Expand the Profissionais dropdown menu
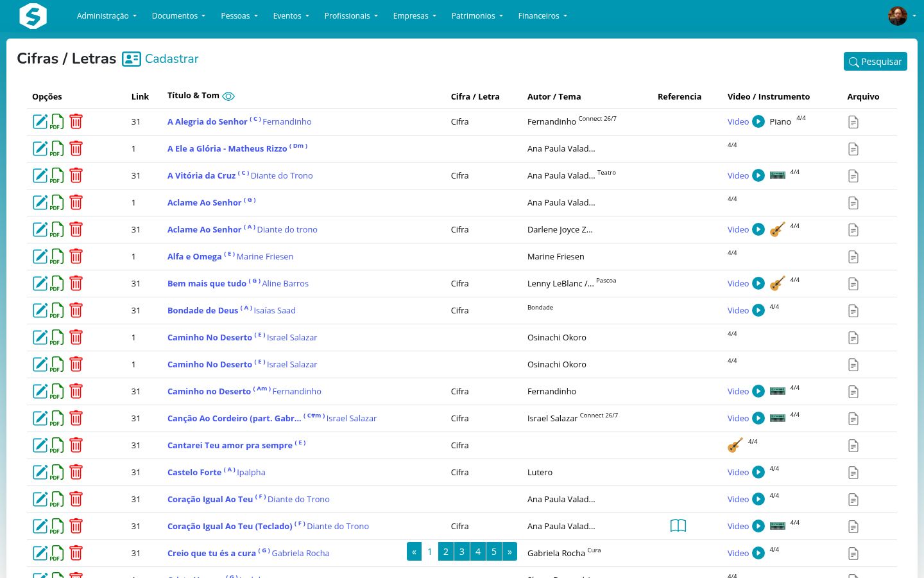Image resolution: width=924 pixels, height=578 pixels. [351, 16]
